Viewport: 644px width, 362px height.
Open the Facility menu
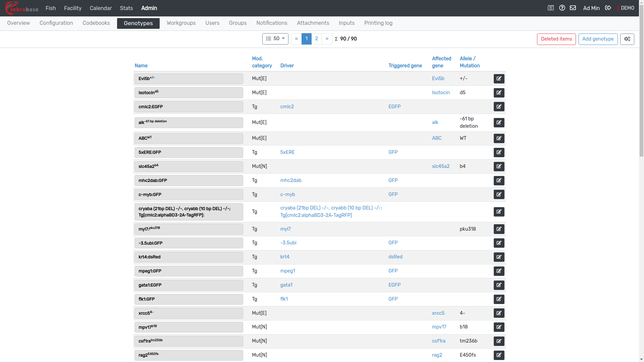tap(73, 8)
